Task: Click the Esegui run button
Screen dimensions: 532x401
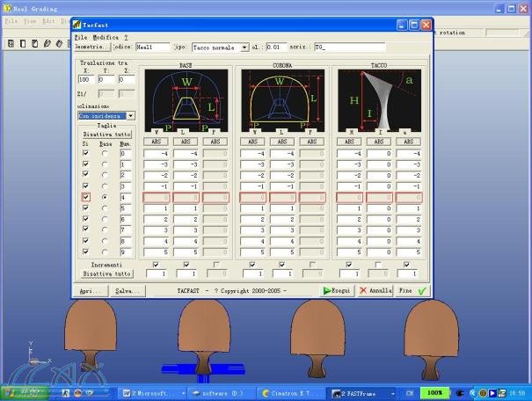Action: 337,290
